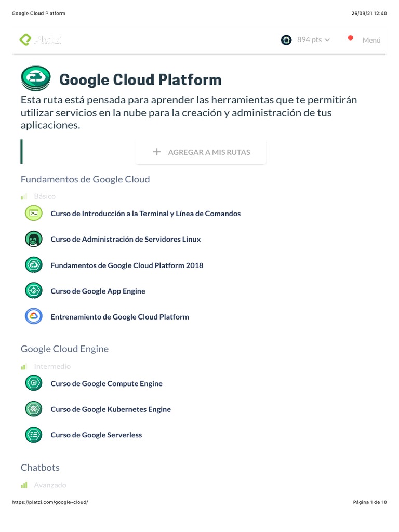Click the Intermedio level label
This screenshot has width=399, height=532.
[x=52, y=366]
